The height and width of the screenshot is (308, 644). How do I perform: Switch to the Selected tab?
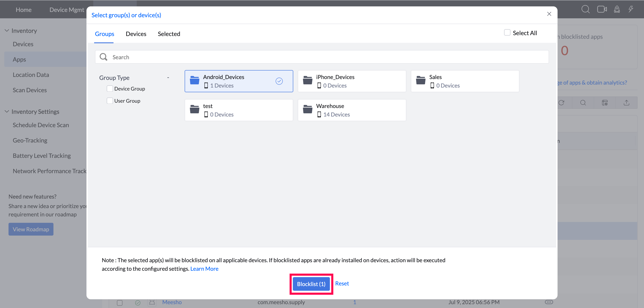169,34
